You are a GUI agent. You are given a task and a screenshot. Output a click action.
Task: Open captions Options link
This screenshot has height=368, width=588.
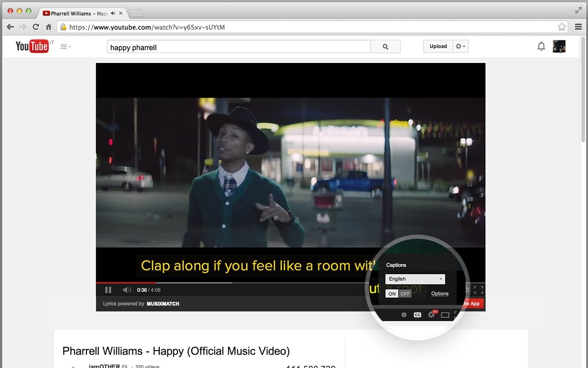[440, 293]
